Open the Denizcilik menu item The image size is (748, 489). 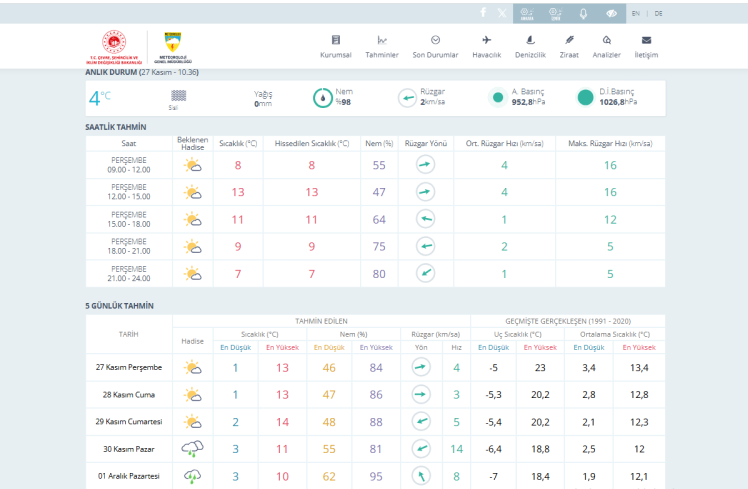coord(530,46)
